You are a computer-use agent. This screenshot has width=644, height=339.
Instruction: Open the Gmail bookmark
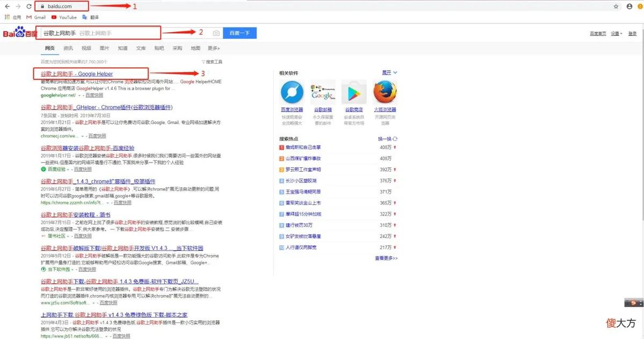pyautogui.click(x=36, y=17)
